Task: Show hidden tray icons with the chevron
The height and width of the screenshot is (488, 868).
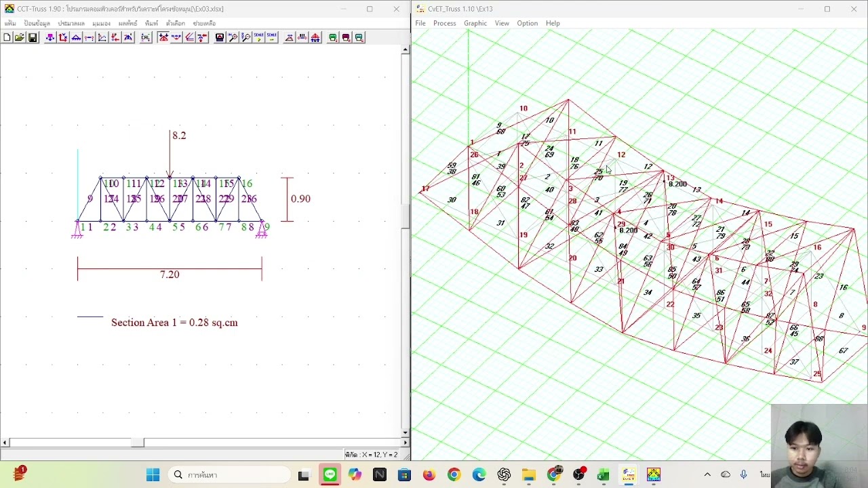Action: coord(707,475)
